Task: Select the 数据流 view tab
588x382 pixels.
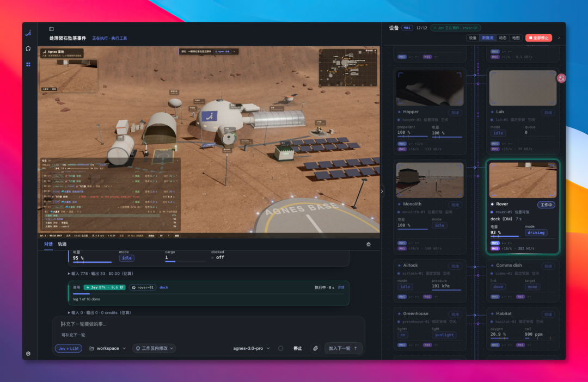Action: pyautogui.click(x=487, y=38)
